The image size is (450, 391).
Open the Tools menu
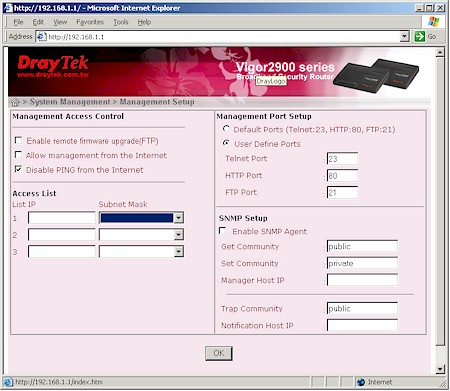[x=121, y=22]
